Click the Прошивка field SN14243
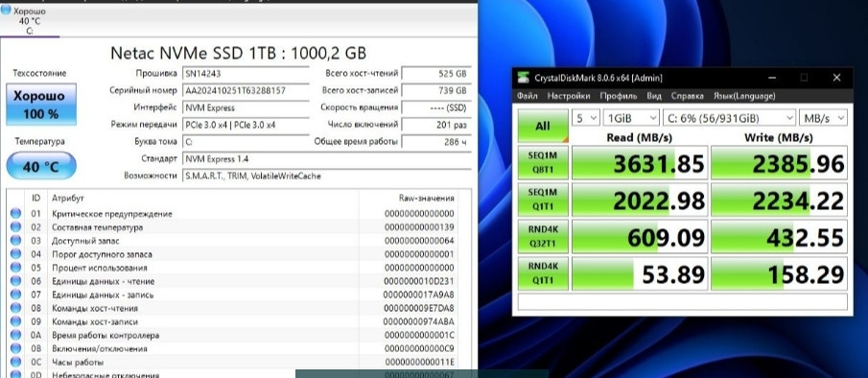Image resolution: width=868 pixels, height=378 pixels. coord(246,74)
